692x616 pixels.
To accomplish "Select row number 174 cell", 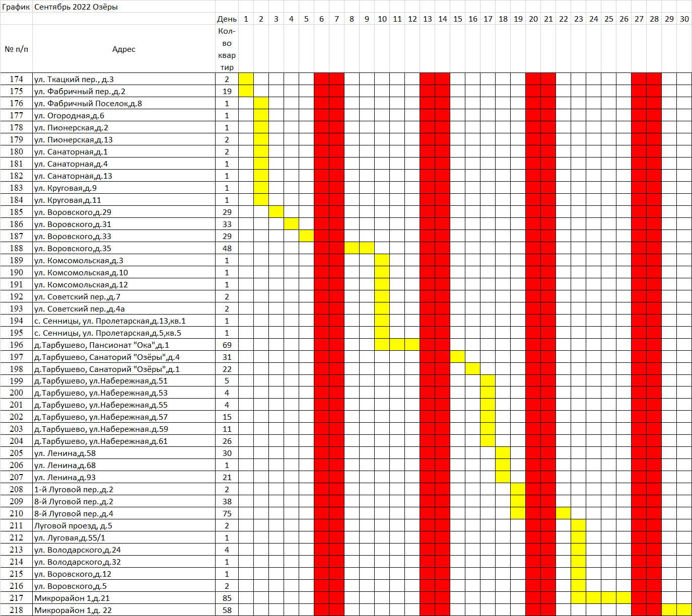I will tap(16, 79).
